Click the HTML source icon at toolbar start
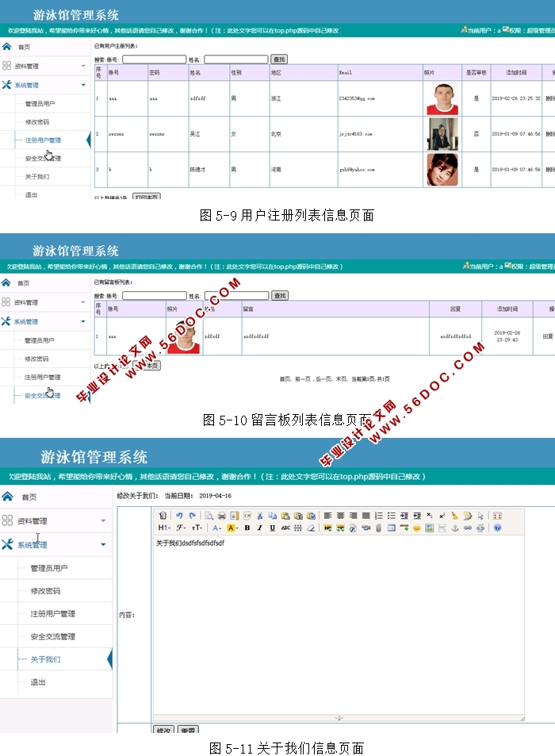The height and width of the screenshot is (756, 555). (163, 516)
